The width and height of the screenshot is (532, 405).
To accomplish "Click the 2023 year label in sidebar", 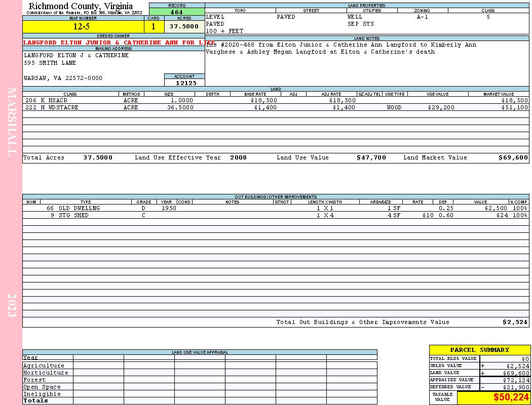I will [x=12, y=305].
